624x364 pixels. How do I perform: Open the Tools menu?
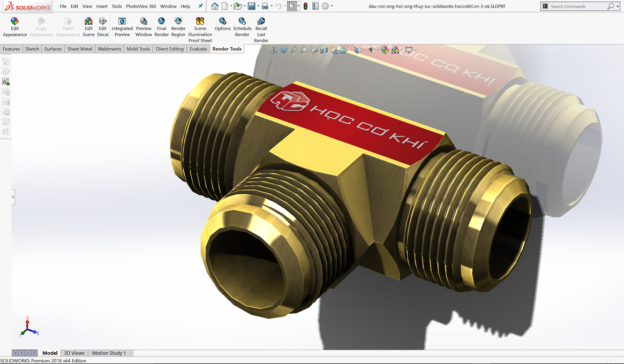tap(117, 6)
